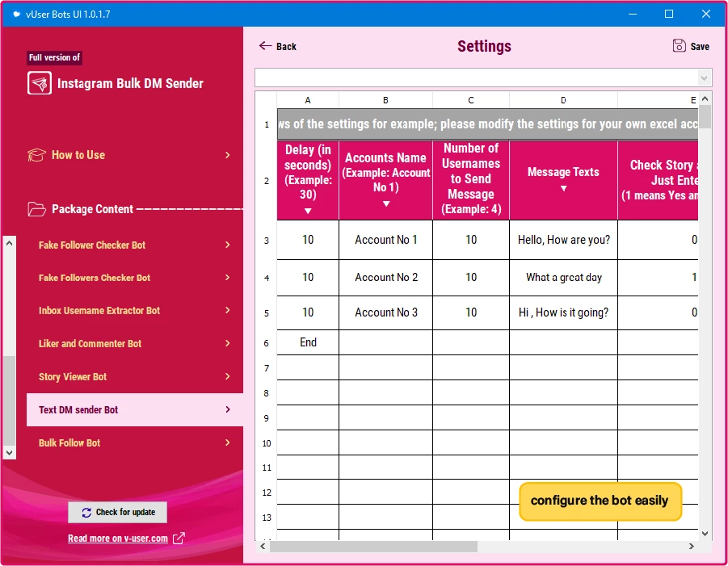
Task: Select column C header
Action: click(471, 100)
